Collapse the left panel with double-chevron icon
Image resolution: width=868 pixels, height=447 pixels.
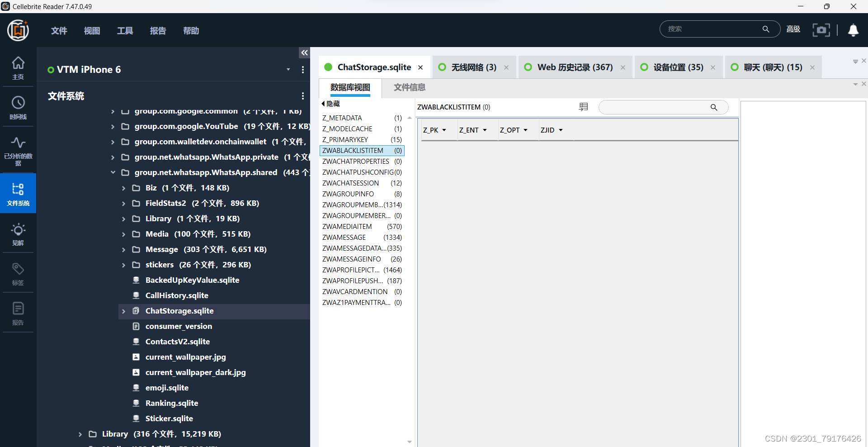pos(304,53)
